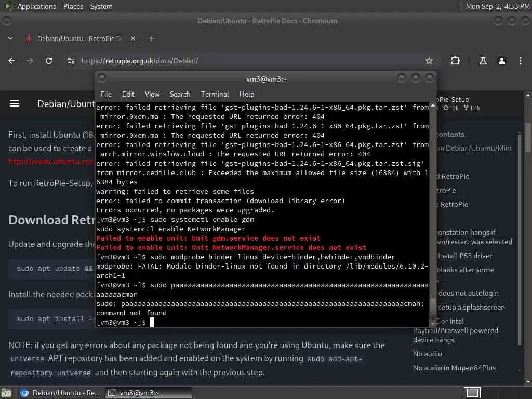
Task: Open 'setup a splashscreen' contents link
Action: 471,308
